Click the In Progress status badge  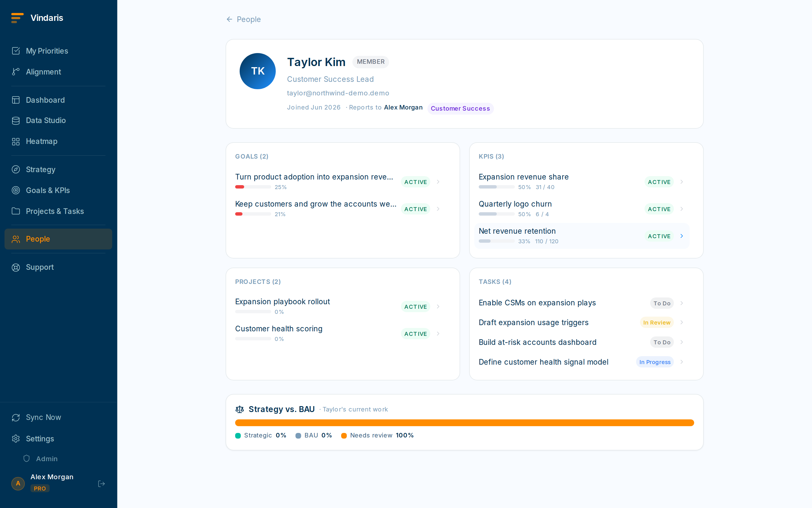(655, 362)
